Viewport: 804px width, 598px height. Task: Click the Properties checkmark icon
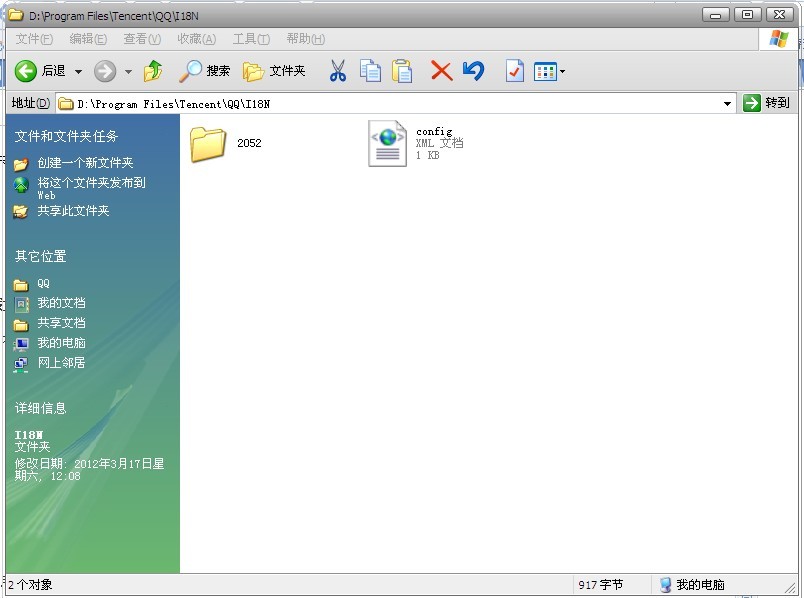click(514, 71)
